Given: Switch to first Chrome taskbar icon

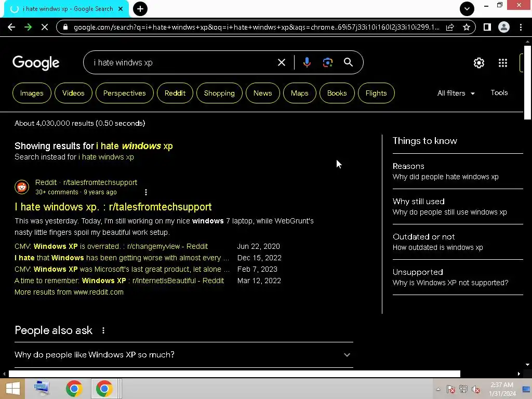Looking at the screenshot, I should point(74,389).
